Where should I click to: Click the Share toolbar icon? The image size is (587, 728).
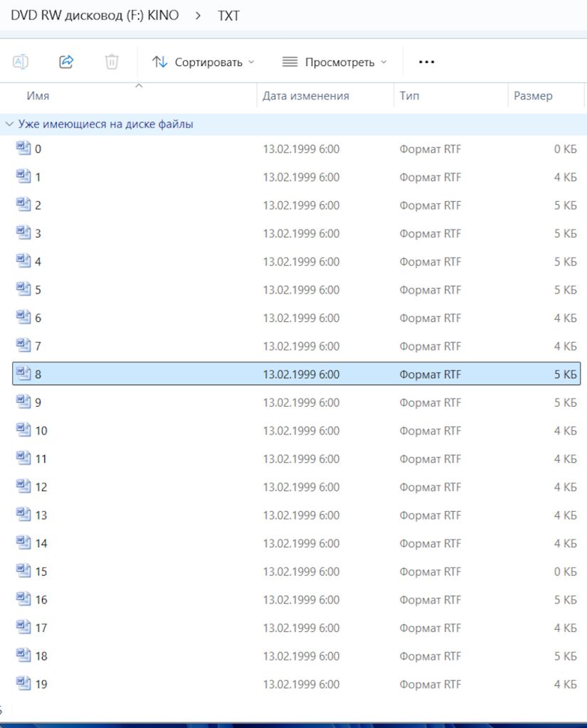pyautogui.click(x=66, y=62)
